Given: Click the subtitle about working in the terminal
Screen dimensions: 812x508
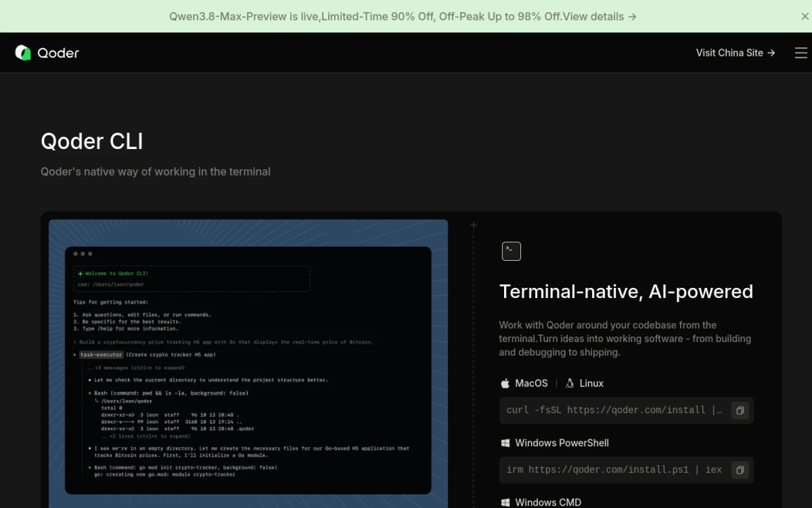Looking at the screenshot, I should (x=156, y=172).
